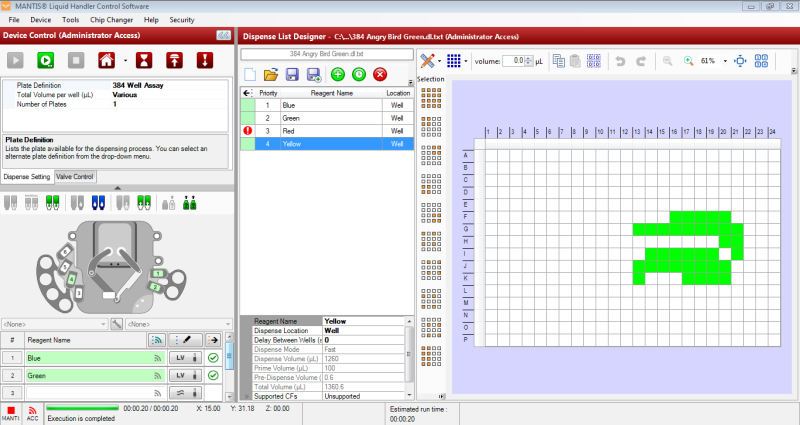Add a reagent with green plus icon
This screenshot has height=425, width=800.
pyautogui.click(x=338, y=74)
